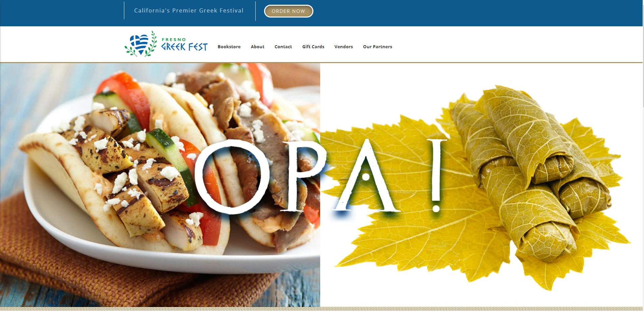644x311 pixels.
Task: Click the vertical page scrollbar
Action: 643,155
